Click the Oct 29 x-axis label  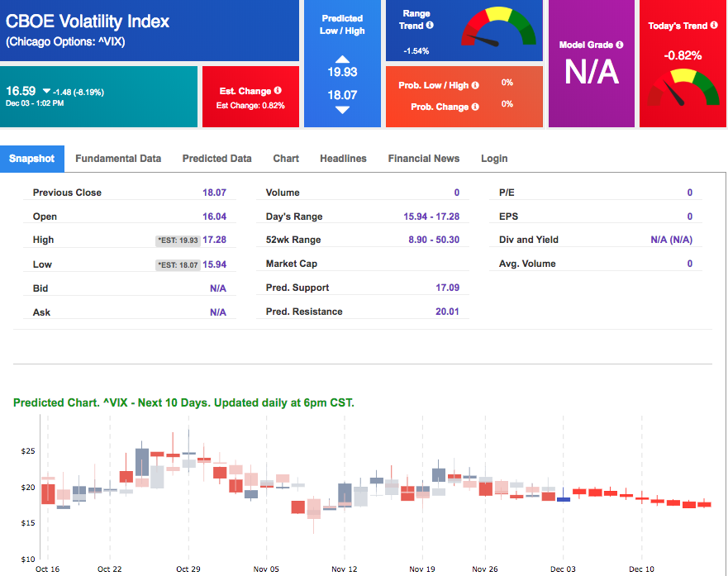tap(188, 569)
